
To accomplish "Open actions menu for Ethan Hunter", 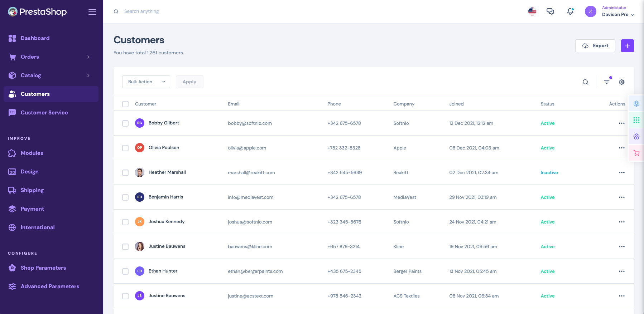I will click(x=622, y=271).
